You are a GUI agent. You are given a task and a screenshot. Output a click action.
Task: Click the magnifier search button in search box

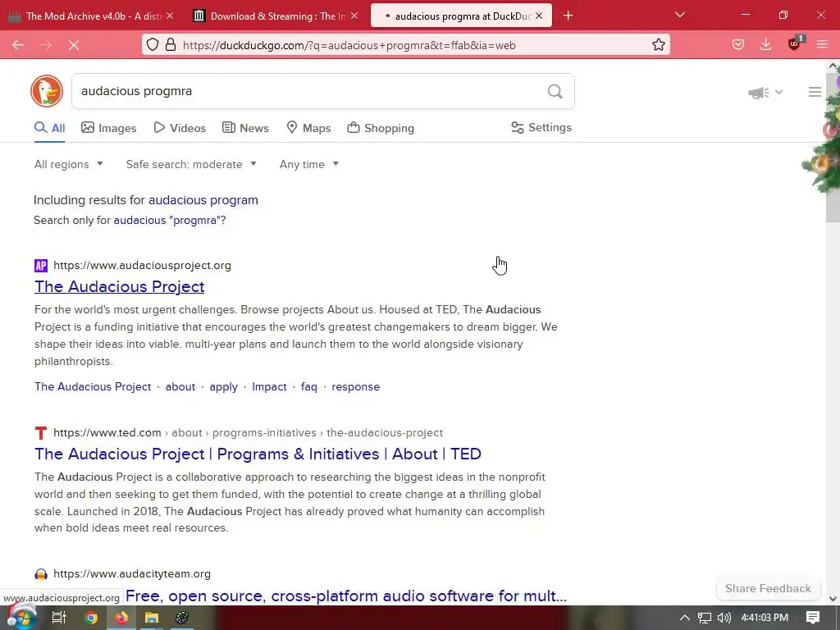pos(555,91)
